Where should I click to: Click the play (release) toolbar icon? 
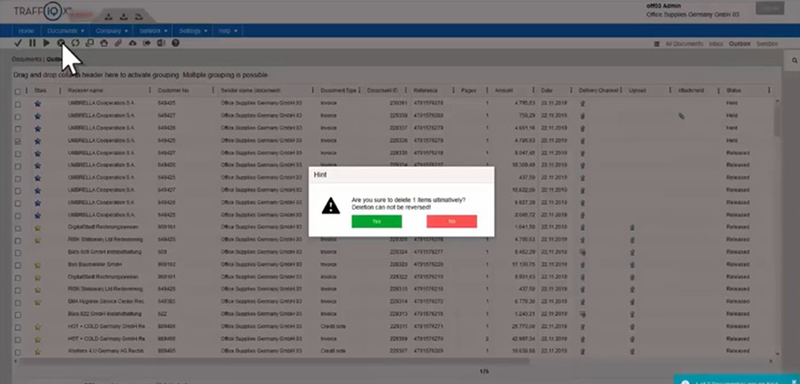[x=46, y=43]
